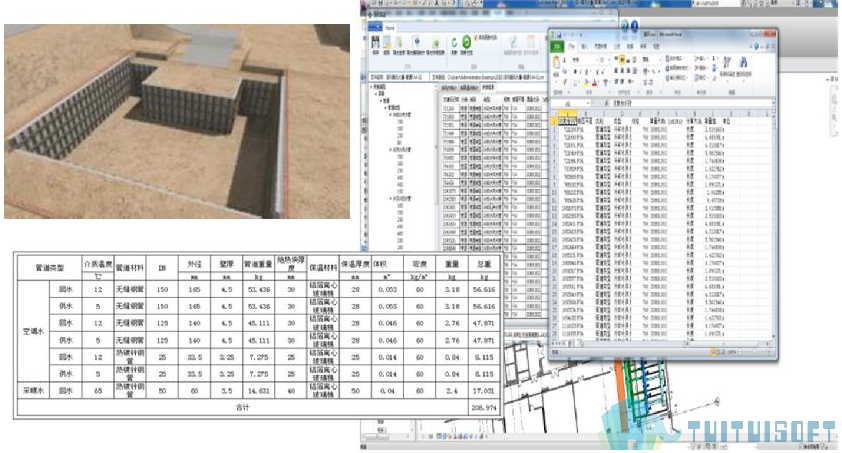Click the '合计' row label

pos(243,407)
